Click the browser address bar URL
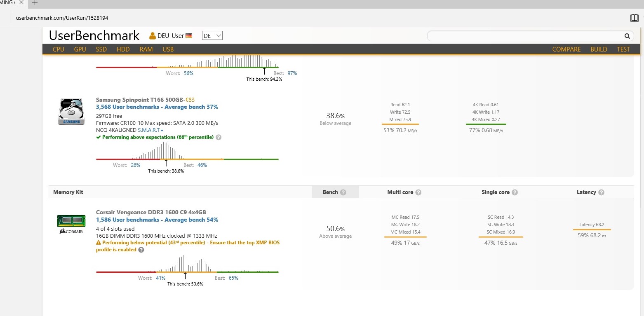 (x=62, y=18)
